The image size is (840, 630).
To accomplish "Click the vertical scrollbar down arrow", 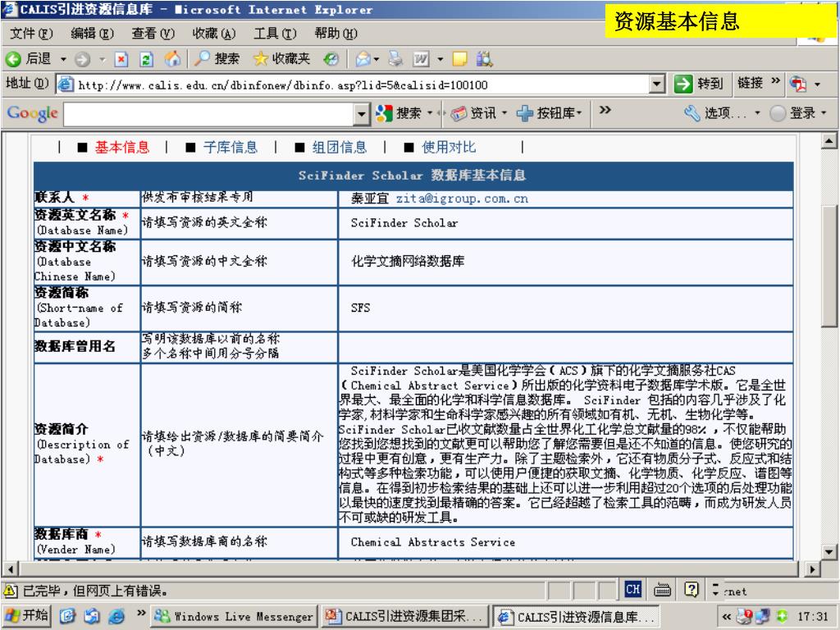I will 829,552.
